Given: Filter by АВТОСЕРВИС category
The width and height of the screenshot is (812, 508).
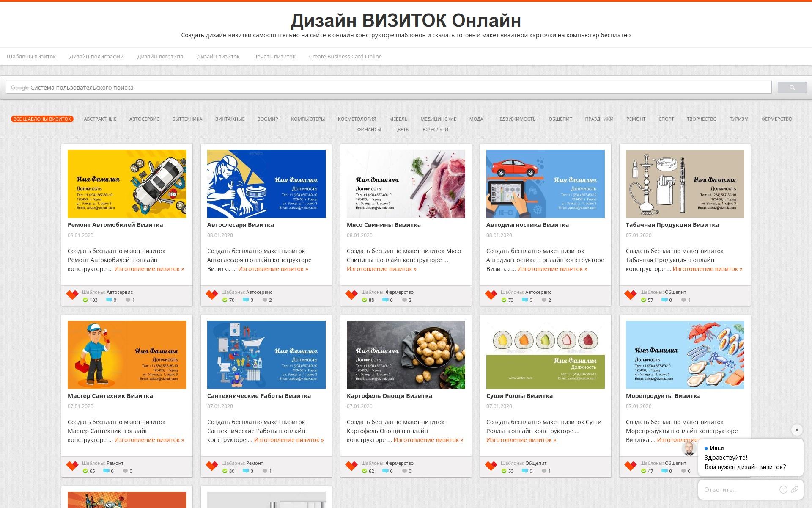Looking at the screenshot, I should 144,119.
